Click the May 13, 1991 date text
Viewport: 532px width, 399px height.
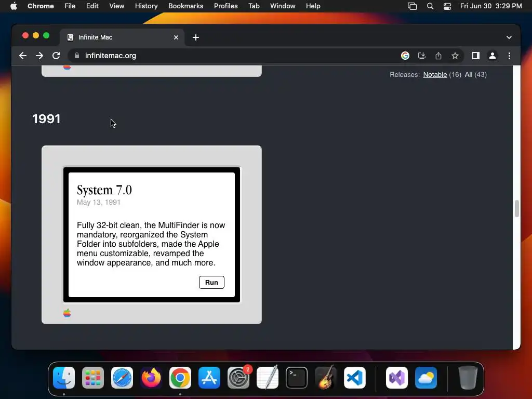click(98, 202)
